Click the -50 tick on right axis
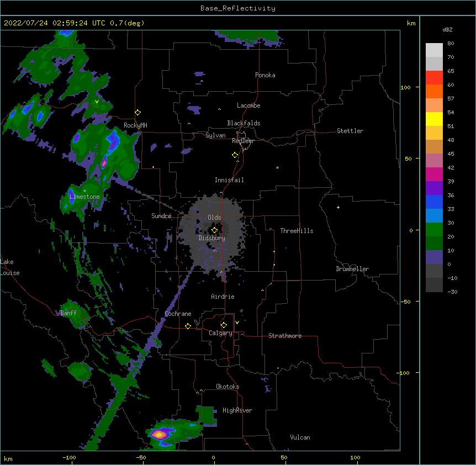This screenshot has width=476, height=465. [405, 302]
